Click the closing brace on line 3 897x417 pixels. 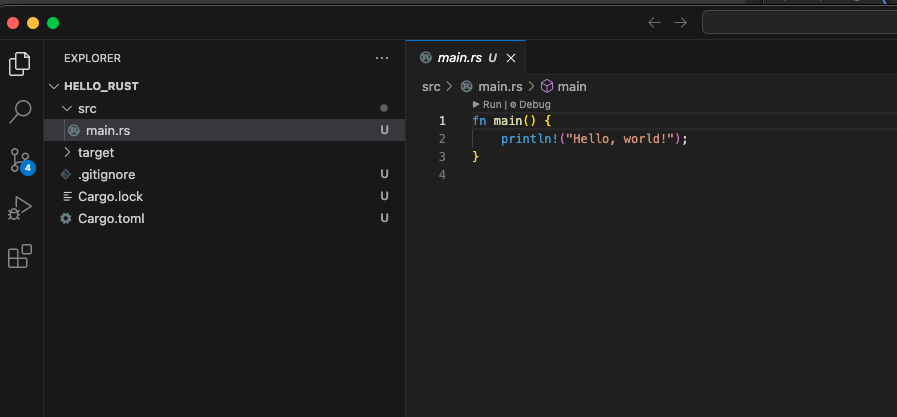(476, 157)
